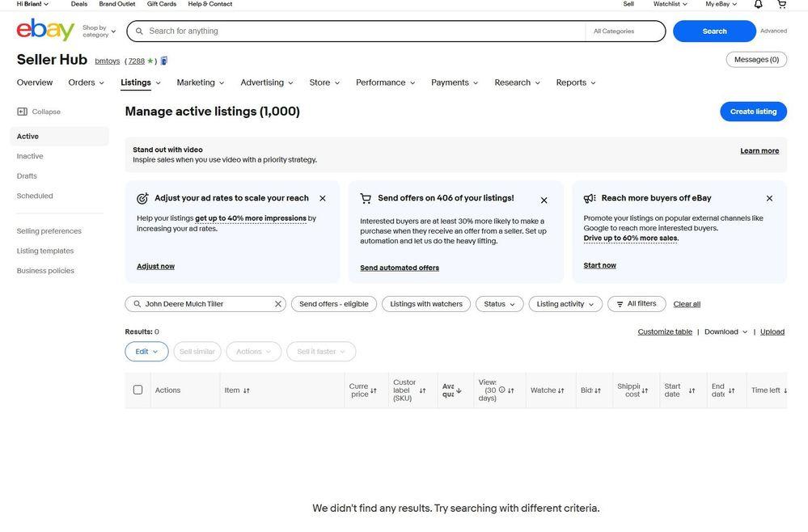Go to the Overview tab
The width and height of the screenshot is (808, 532).
coord(35,82)
